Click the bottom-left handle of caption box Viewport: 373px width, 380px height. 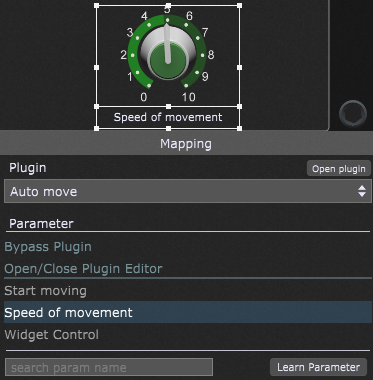click(x=97, y=128)
